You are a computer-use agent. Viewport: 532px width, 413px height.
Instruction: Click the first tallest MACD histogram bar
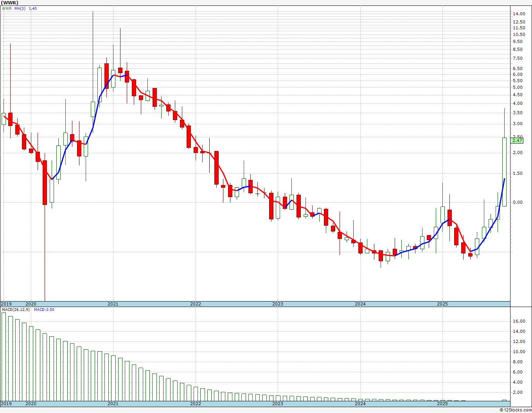4,356
